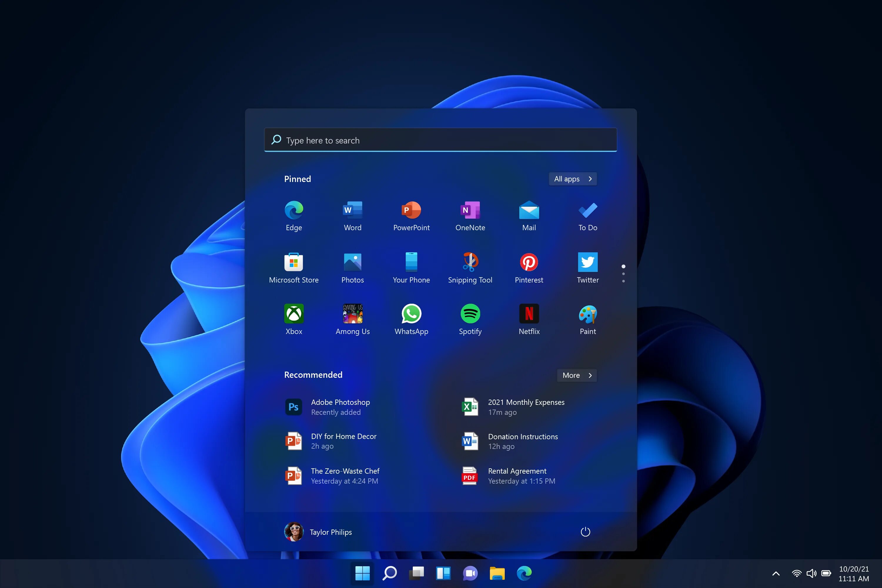The width and height of the screenshot is (882, 588).
Task: Click the power button icon
Action: click(585, 532)
